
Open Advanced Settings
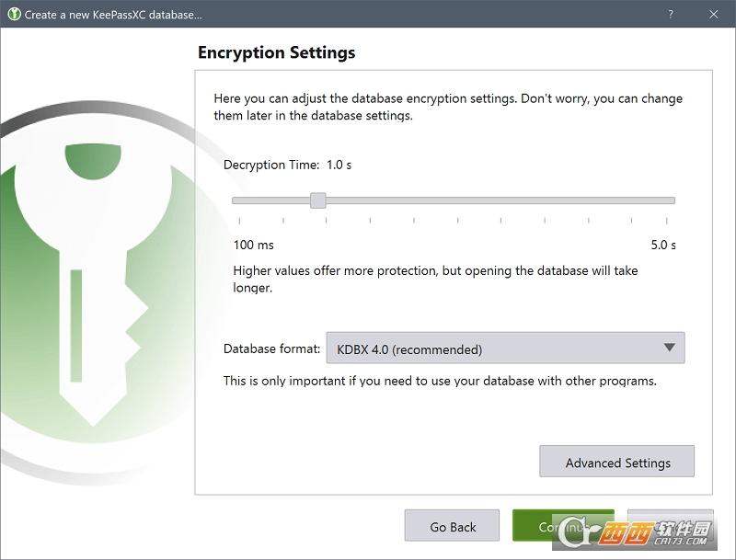(x=617, y=463)
